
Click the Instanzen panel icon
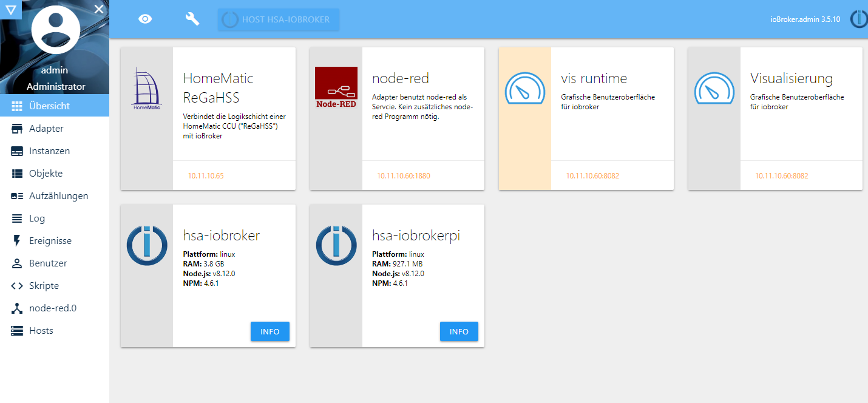coord(17,151)
